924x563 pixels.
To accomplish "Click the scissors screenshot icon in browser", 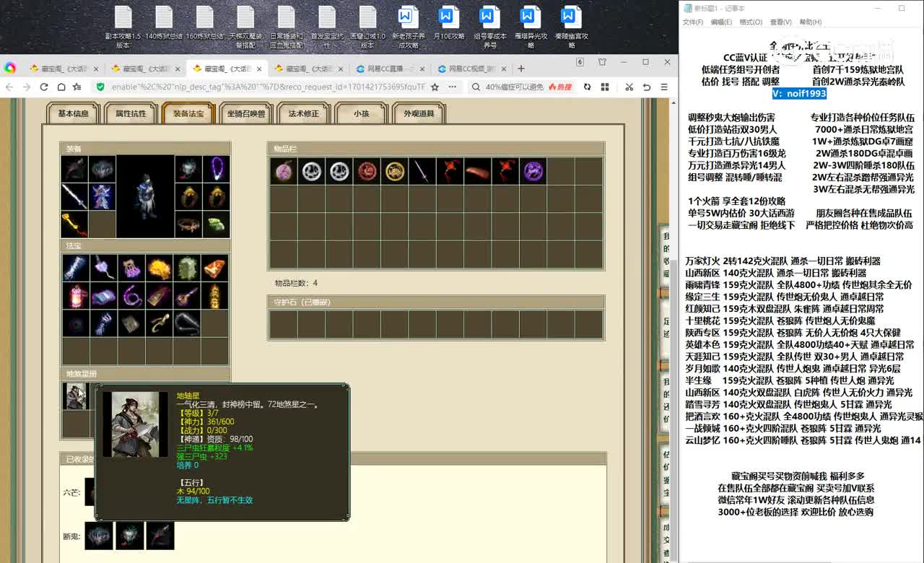I will tap(629, 87).
